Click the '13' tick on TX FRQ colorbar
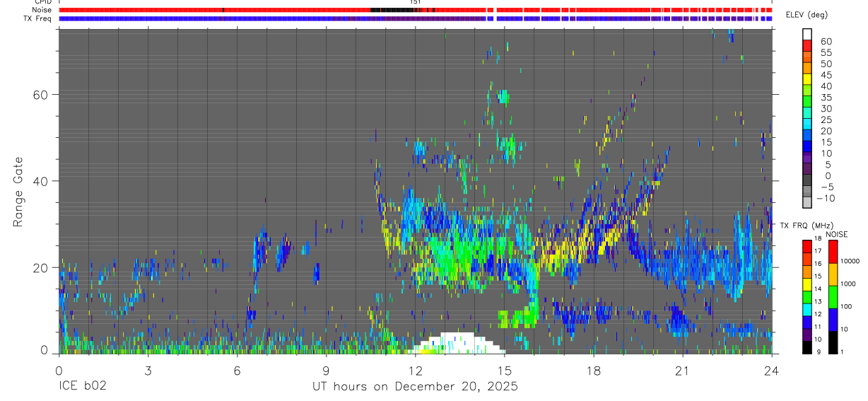 (x=819, y=302)
